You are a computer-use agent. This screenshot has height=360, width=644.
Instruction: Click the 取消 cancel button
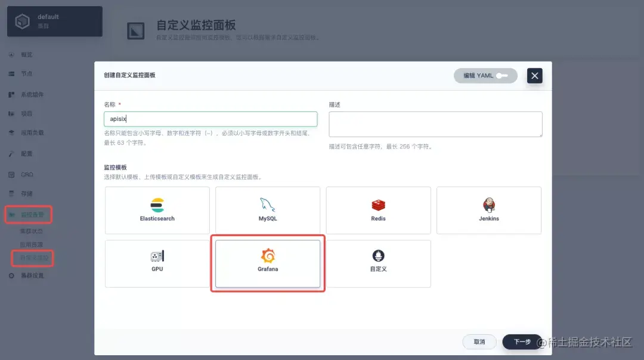[479, 342]
